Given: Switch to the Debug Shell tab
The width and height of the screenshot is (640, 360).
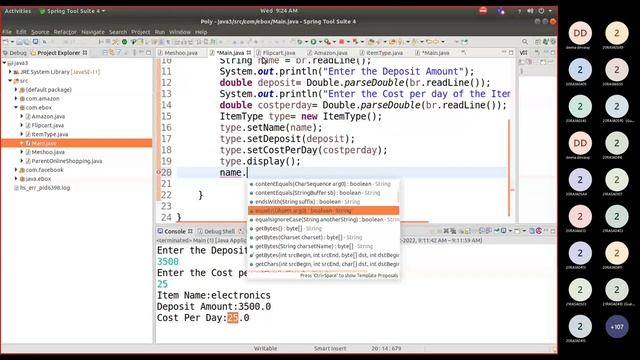Looking at the screenshot, I should (x=216, y=231).
